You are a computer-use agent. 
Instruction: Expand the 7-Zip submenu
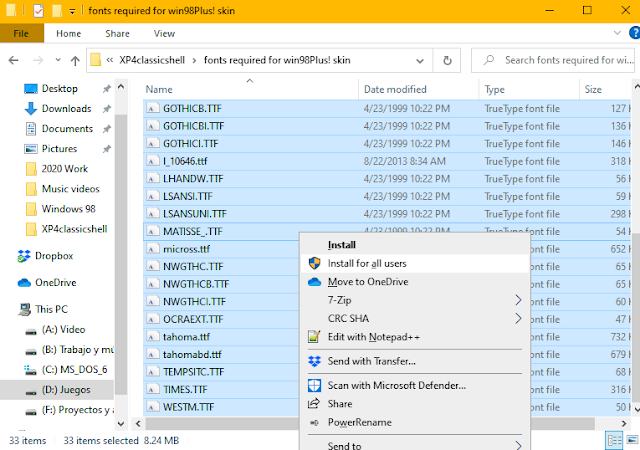pyautogui.click(x=415, y=300)
